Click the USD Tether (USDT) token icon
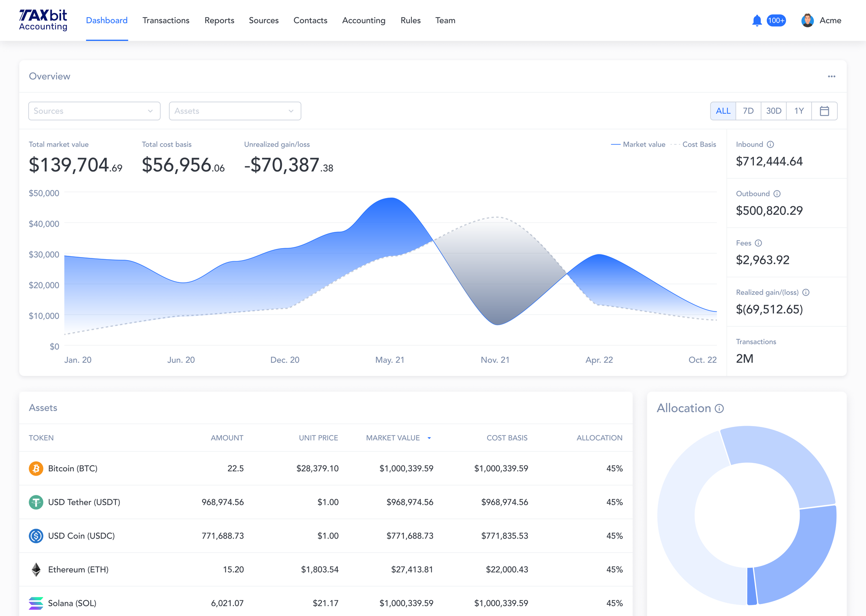The image size is (866, 616). 36,502
